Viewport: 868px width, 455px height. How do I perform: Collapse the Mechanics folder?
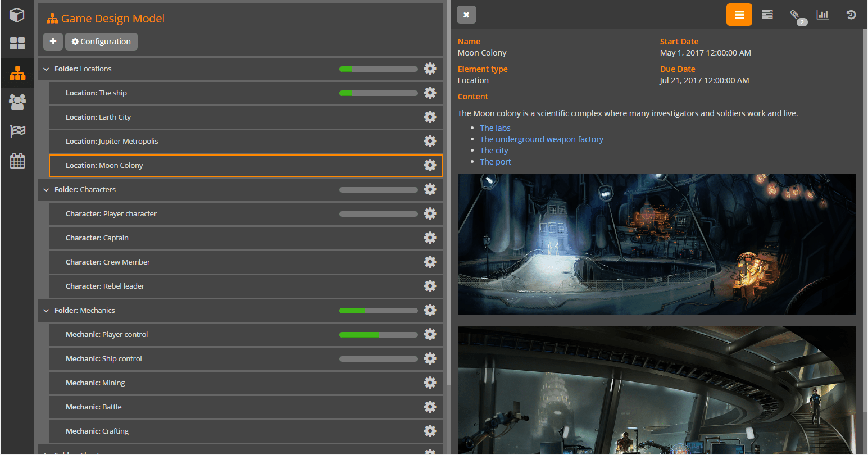click(x=46, y=310)
